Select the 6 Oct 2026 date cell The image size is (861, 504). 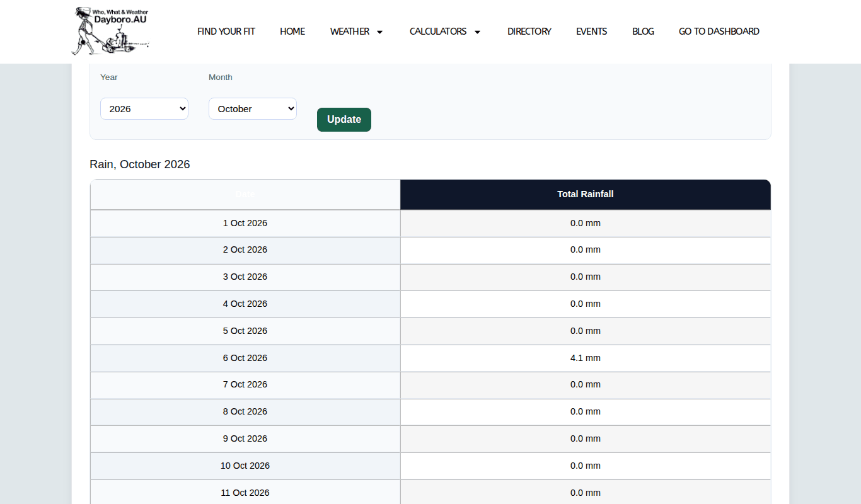tap(245, 358)
